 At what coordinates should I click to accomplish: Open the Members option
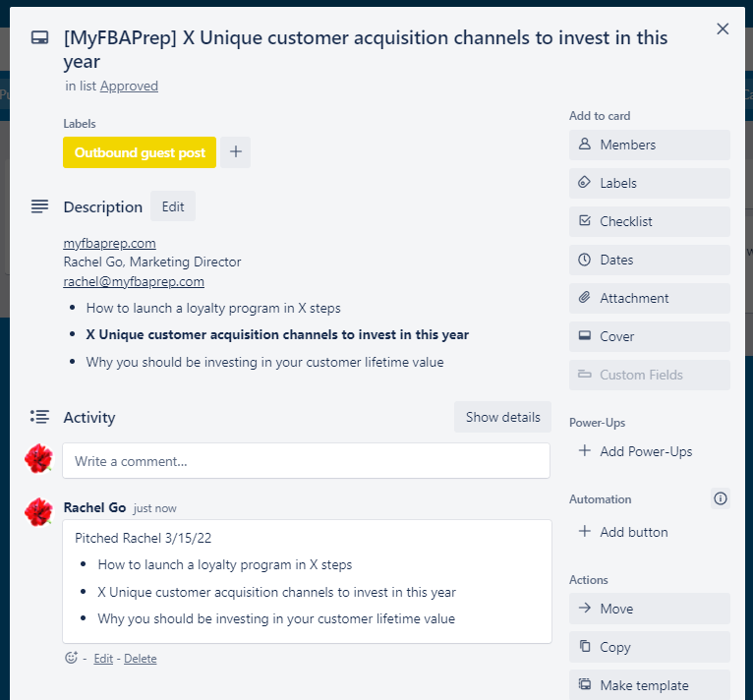click(x=649, y=145)
